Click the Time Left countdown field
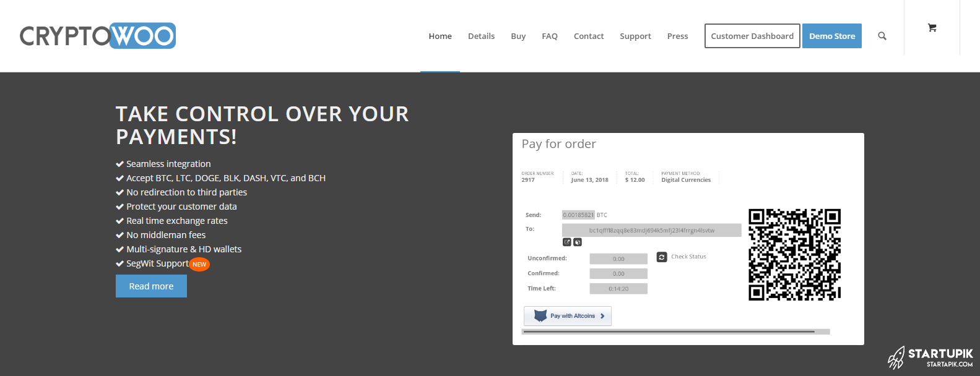 point(618,289)
